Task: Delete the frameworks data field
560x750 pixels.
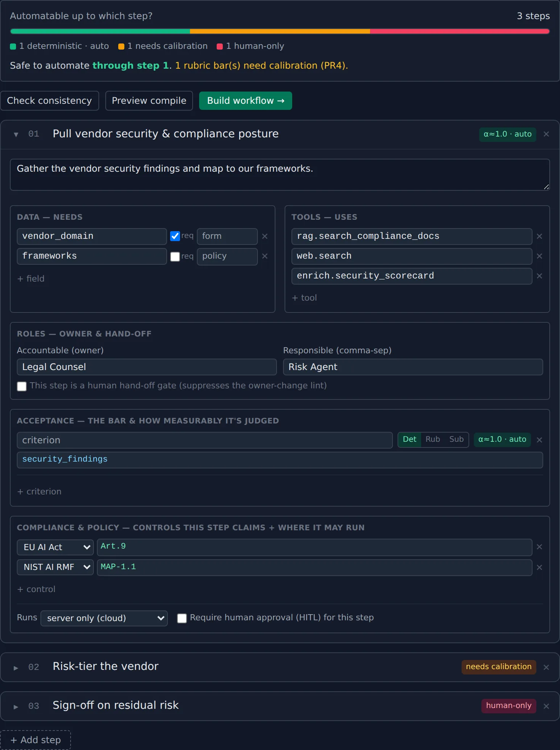Action: 265,256
